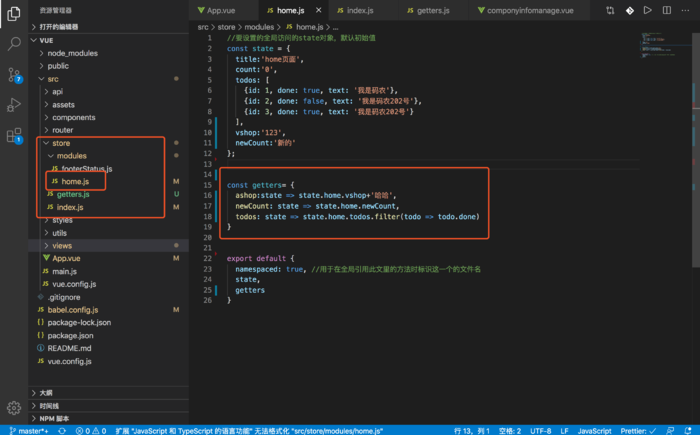Open the Explorer view in activity bar
The height and width of the screenshot is (435, 700).
pos(14,14)
